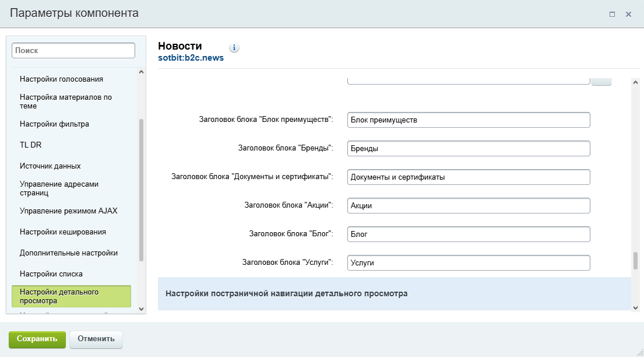Screen dimensions: 644x357
Task: Edit the Документы и сертификаты title field
Action: click(x=469, y=177)
